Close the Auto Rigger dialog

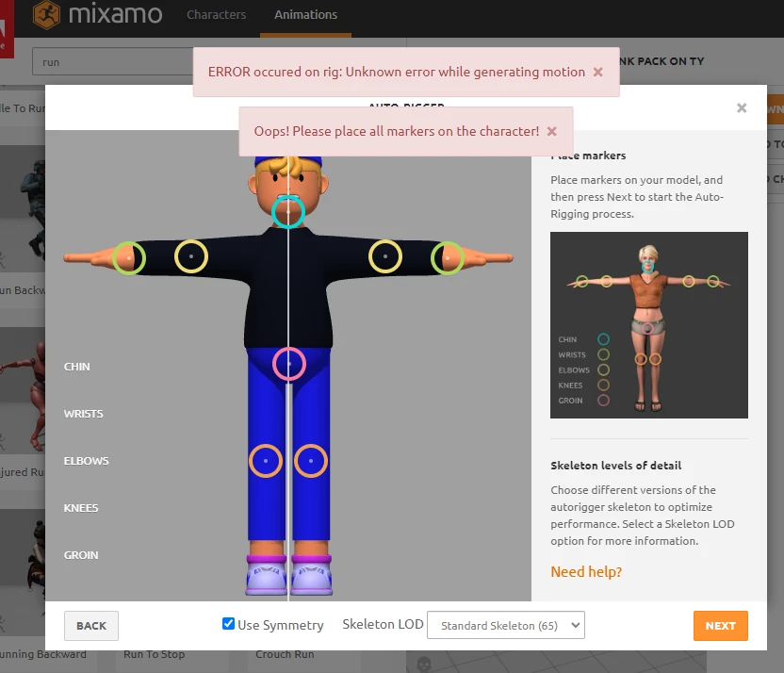(742, 108)
